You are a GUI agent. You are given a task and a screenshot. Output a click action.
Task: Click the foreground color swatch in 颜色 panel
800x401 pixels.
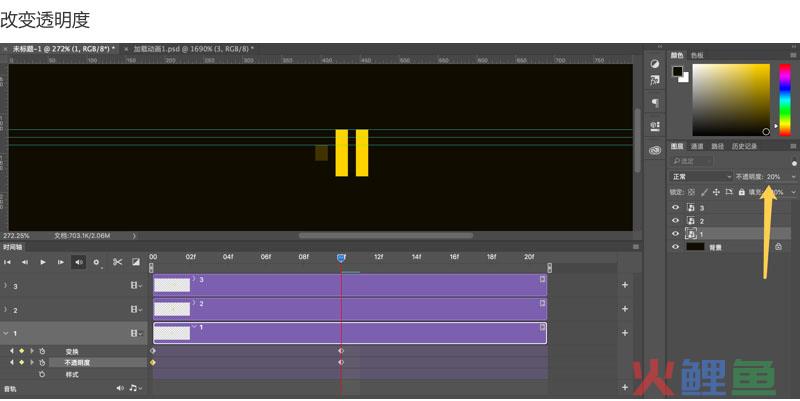(x=677, y=71)
